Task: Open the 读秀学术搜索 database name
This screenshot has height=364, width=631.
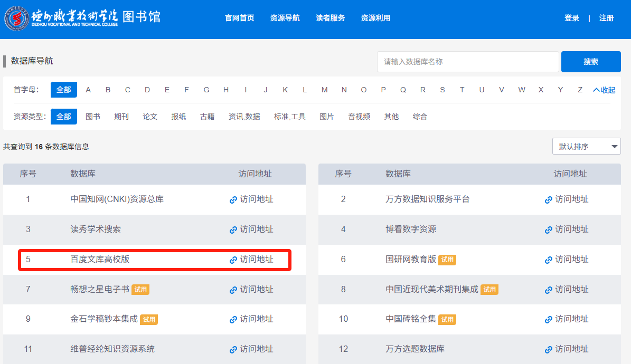Action: 96,229
